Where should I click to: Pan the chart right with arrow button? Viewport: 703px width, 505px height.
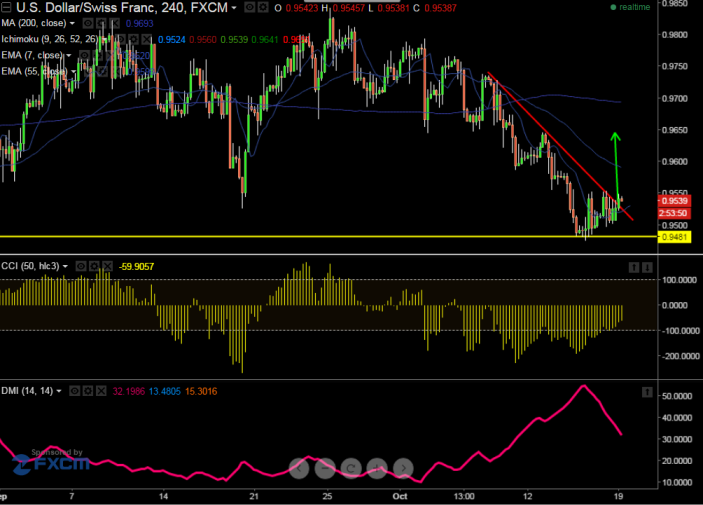pyautogui.click(x=403, y=468)
